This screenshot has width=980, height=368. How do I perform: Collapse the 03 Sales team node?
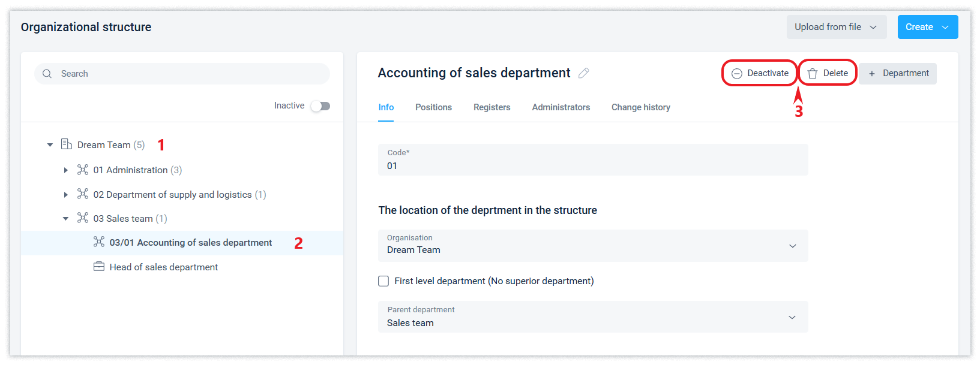point(65,219)
